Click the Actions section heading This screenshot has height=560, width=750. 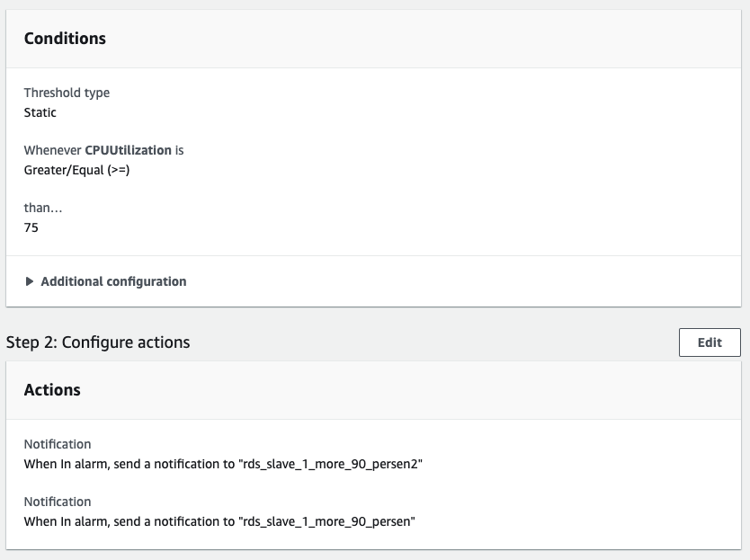52,390
